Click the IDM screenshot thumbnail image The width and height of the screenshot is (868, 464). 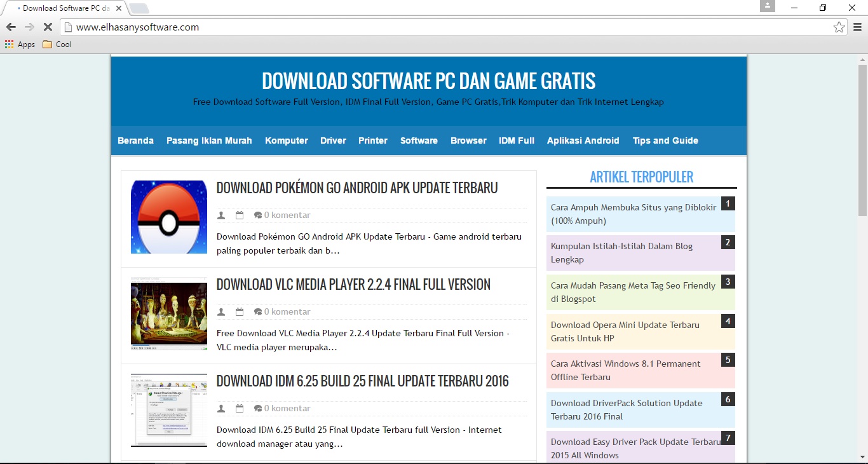(x=169, y=411)
